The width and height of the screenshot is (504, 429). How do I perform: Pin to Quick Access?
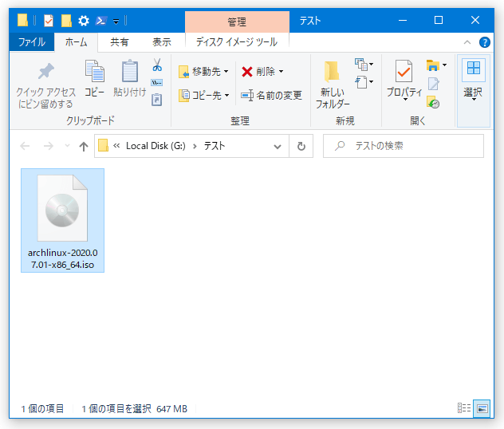[x=45, y=85]
